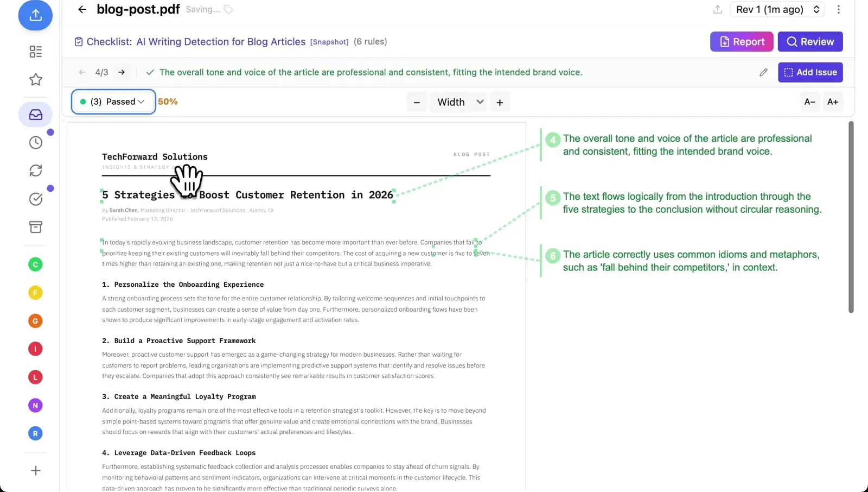868x492 pixels.
Task: Advance to the next rule with the arrow
Action: (122, 72)
